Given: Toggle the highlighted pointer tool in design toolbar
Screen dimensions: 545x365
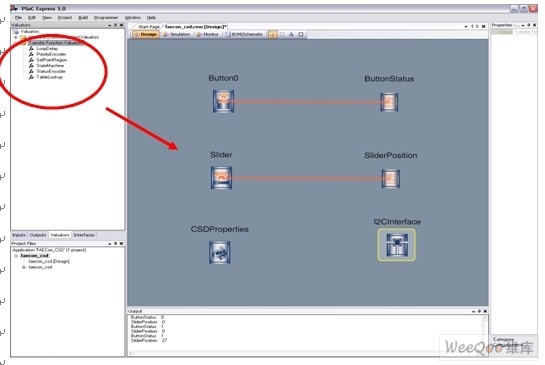Looking at the screenshot, I should tap(272, 34).
